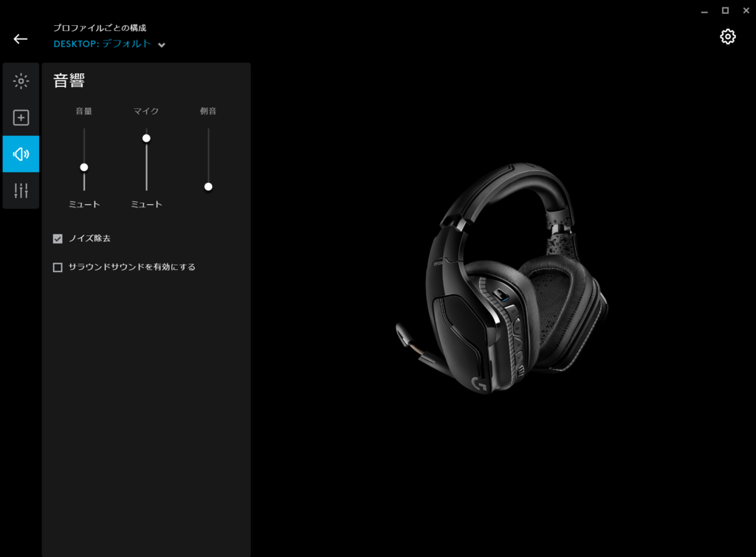Click the headset product image
Screen dimensions: 756x557
[501, 279]
